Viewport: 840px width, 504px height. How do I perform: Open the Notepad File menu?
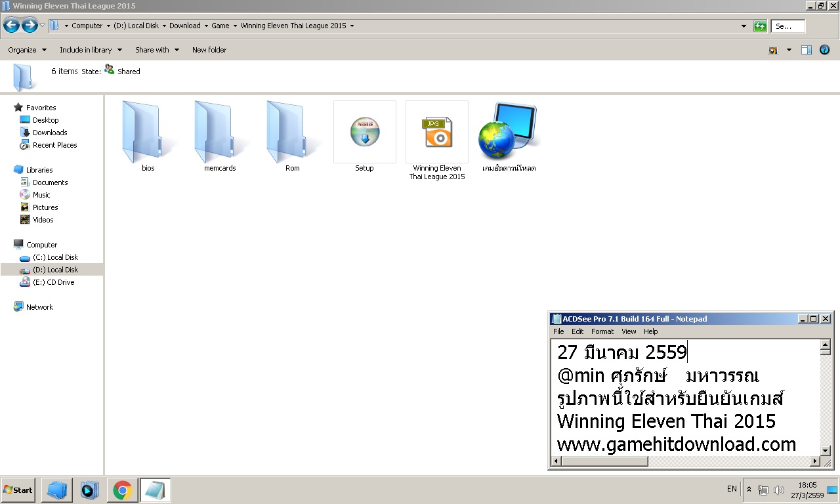(x=558, y=331)
